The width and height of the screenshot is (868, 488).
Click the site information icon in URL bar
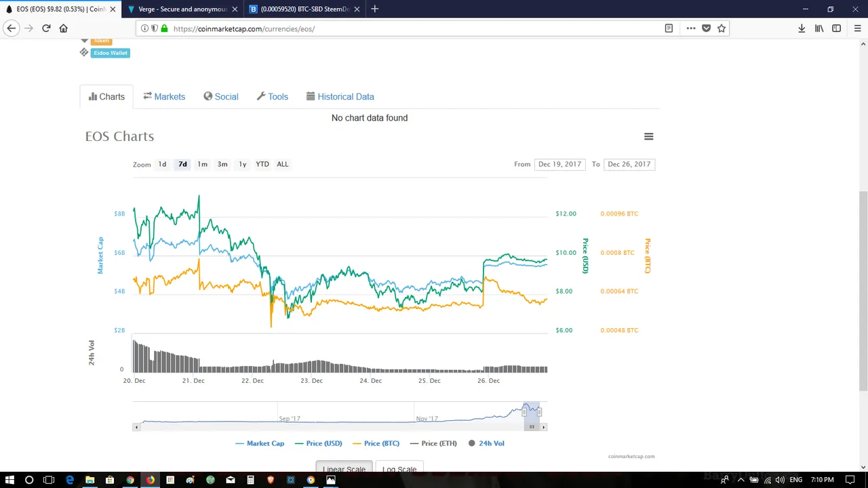click(144, 28)
